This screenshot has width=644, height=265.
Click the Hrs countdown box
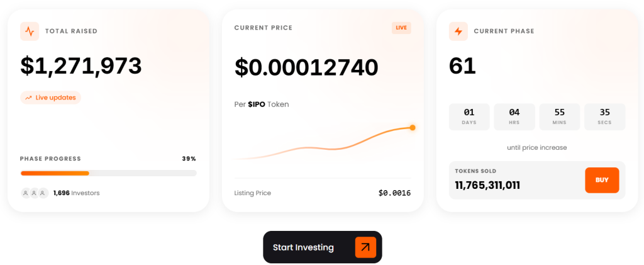coord(514,116)
